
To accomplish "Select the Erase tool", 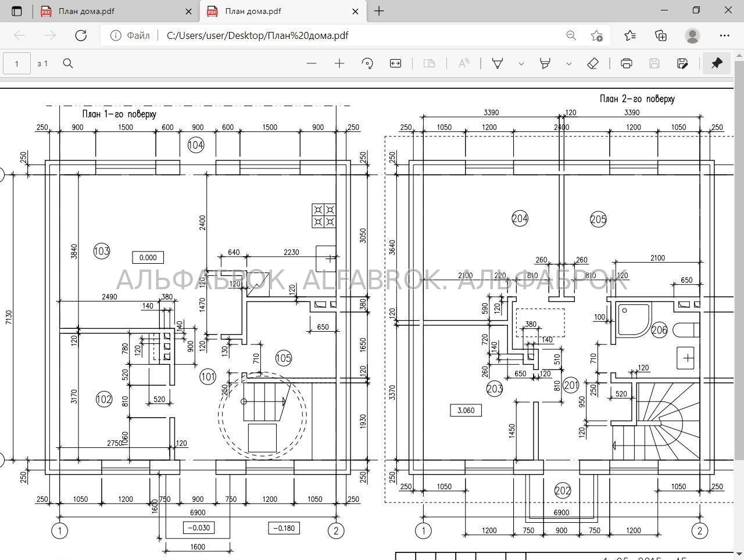I will (x=593, y=63).
